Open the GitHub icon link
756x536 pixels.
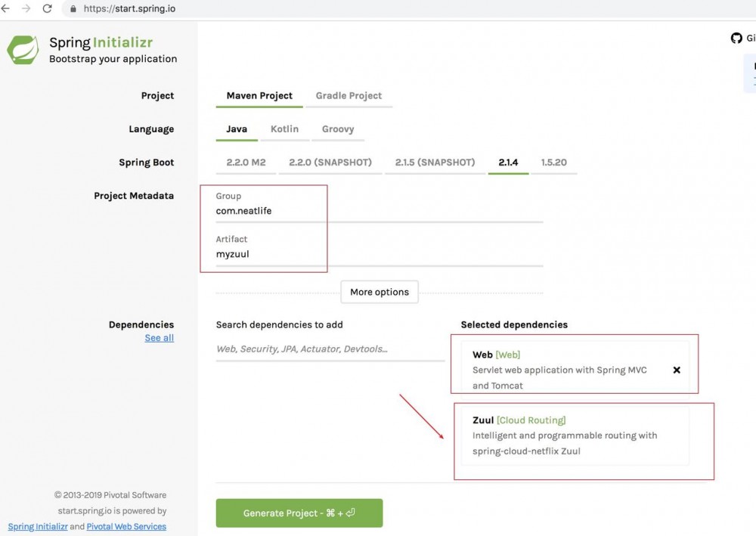pyautogui.click(x=736, y=39)
